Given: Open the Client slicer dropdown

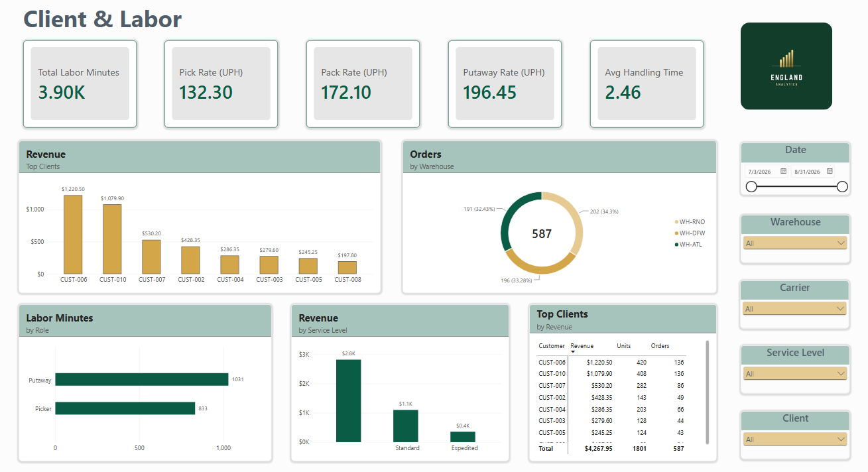Looking at the screenshot, I should pos(795,440).
